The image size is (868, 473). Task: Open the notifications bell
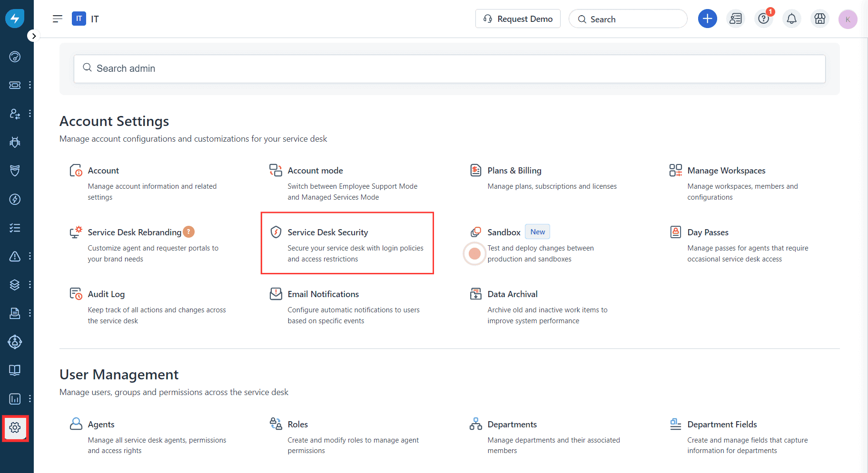791,19
